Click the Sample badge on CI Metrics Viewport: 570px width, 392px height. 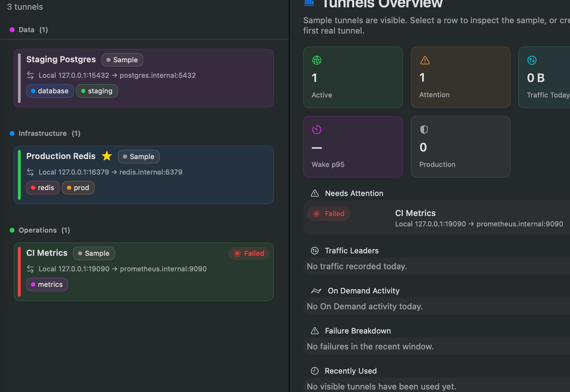coord(94,253)
